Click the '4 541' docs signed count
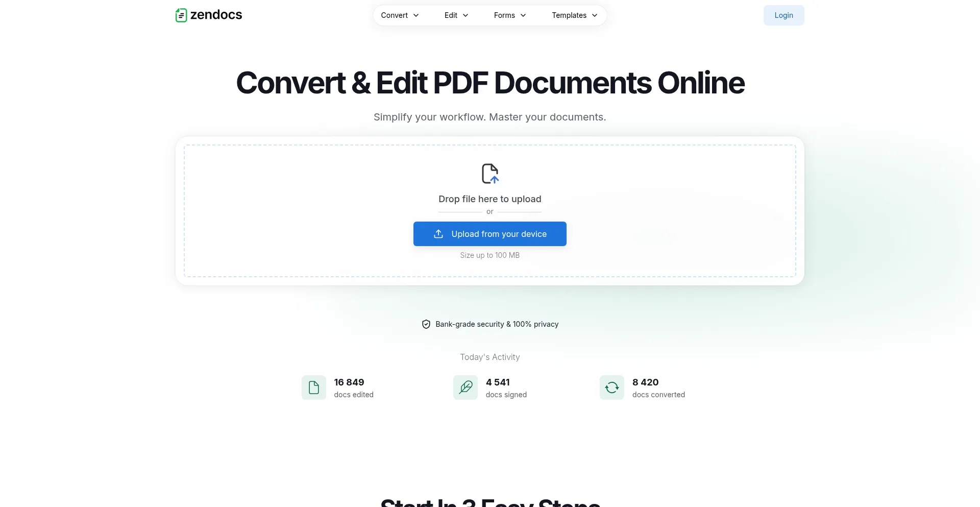 (x=498, y=382)
